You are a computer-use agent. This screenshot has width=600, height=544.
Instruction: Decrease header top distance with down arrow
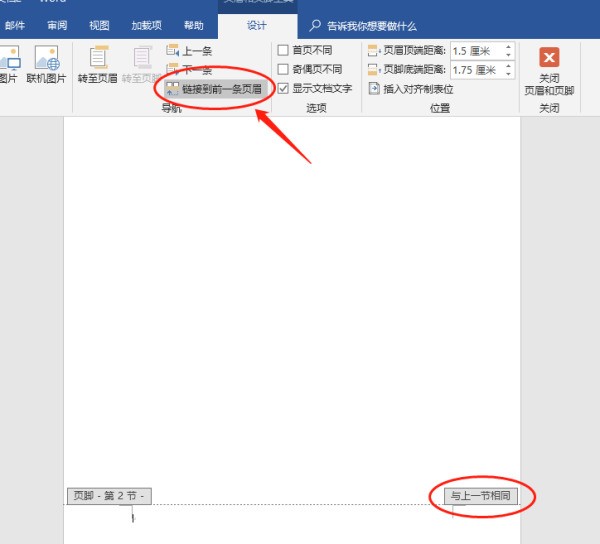click(508, 55)
